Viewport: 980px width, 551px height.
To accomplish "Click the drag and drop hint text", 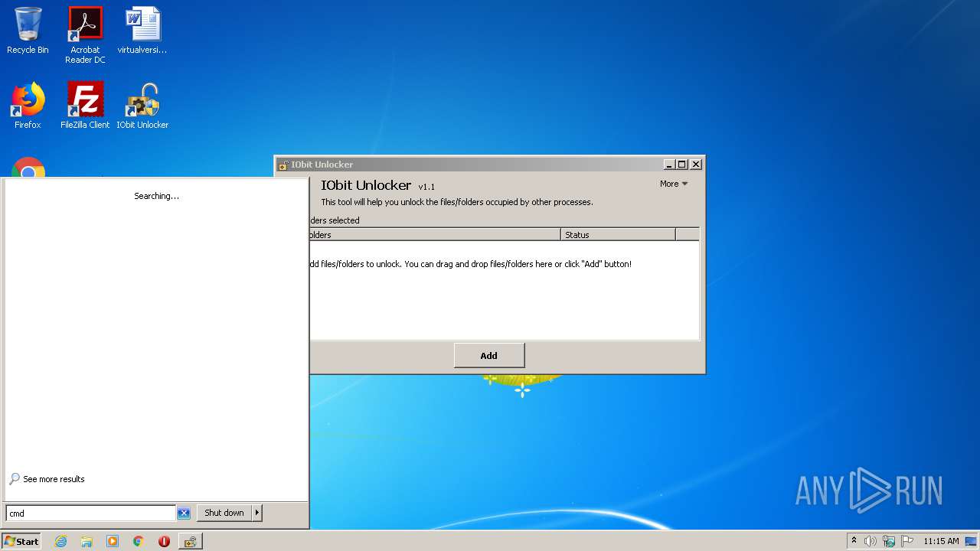I will click(470, 264).
